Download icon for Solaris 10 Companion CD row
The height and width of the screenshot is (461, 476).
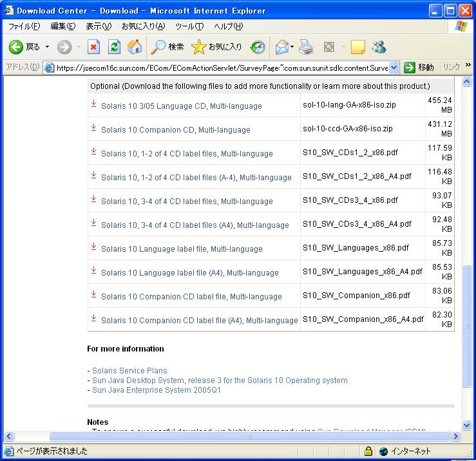[94, 127]
